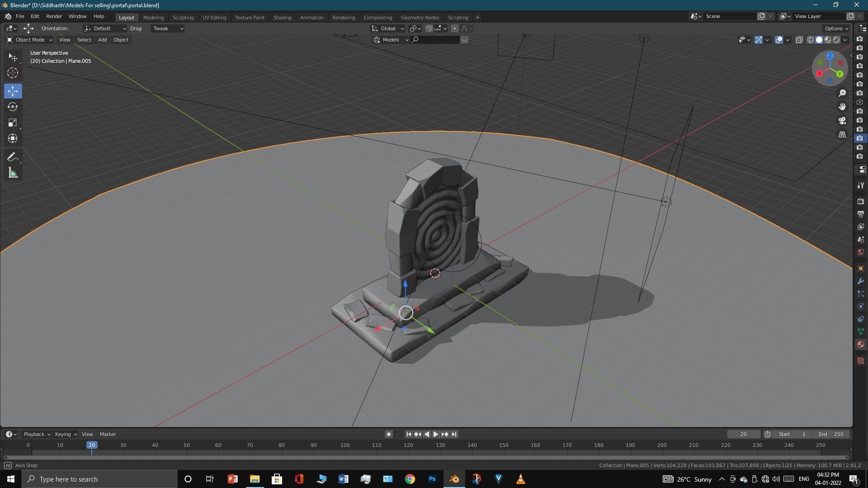
Task: Open the pivot point dropdown
Action: coord(415,28)
